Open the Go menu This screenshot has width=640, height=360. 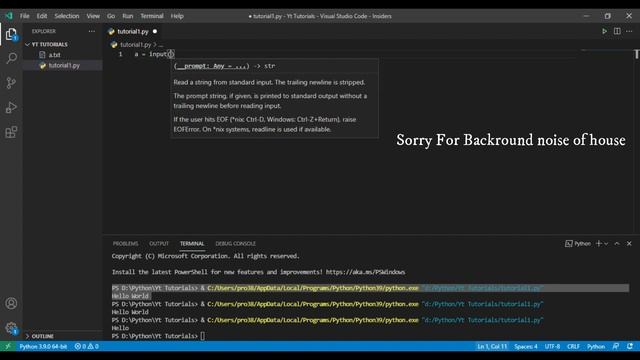coord(111,16)
